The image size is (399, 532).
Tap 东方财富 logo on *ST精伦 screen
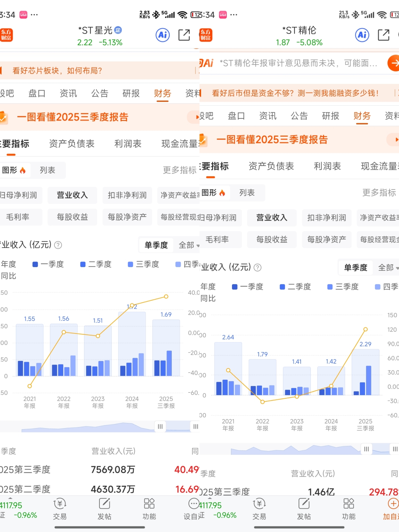(x=206, y=35)
